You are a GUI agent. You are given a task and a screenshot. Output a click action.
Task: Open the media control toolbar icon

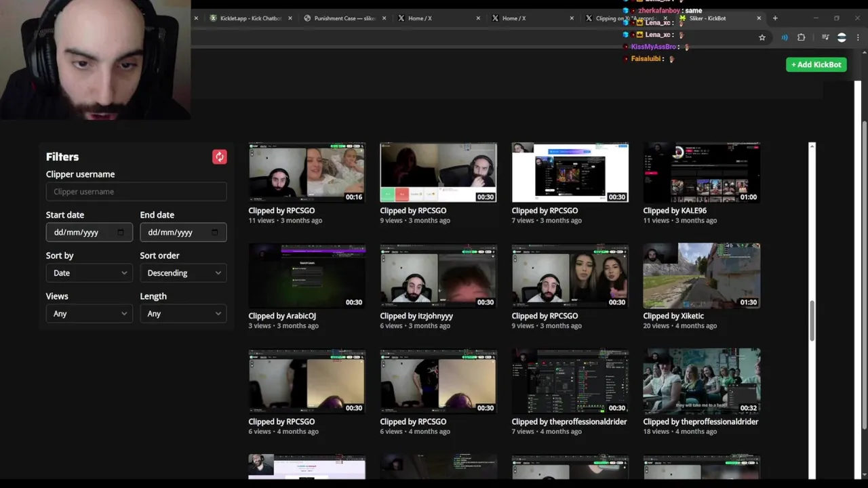[825, 38]
